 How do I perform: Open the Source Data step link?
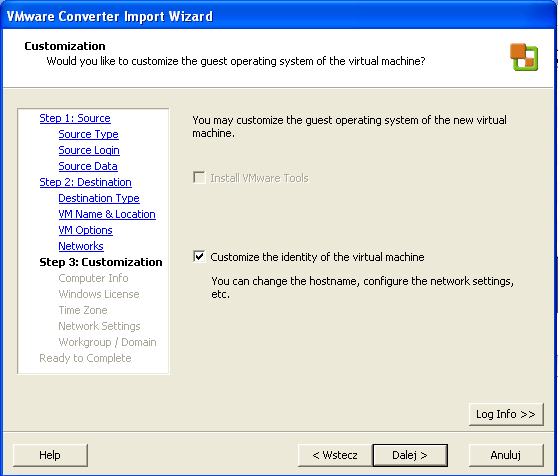pos(88,166)
